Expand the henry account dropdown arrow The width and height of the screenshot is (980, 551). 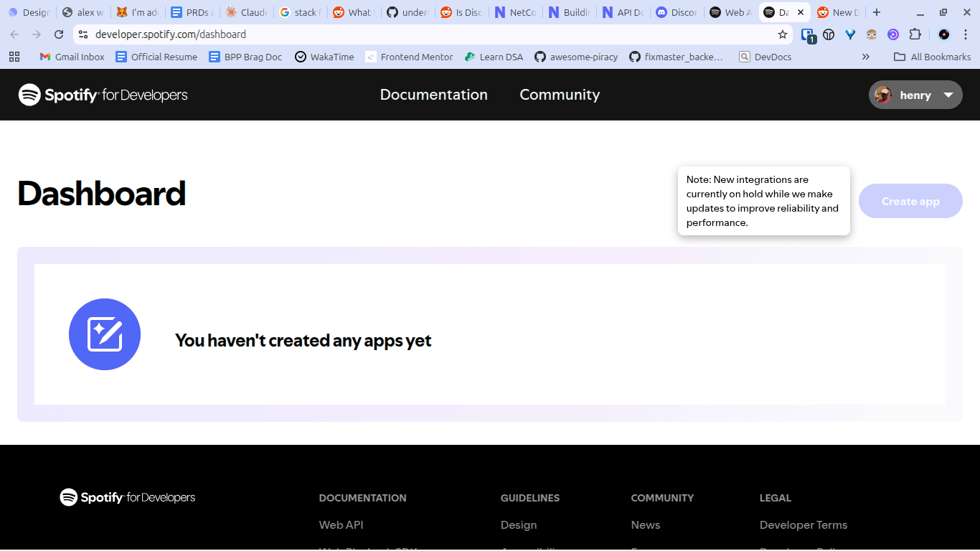(x=948, y=95)
